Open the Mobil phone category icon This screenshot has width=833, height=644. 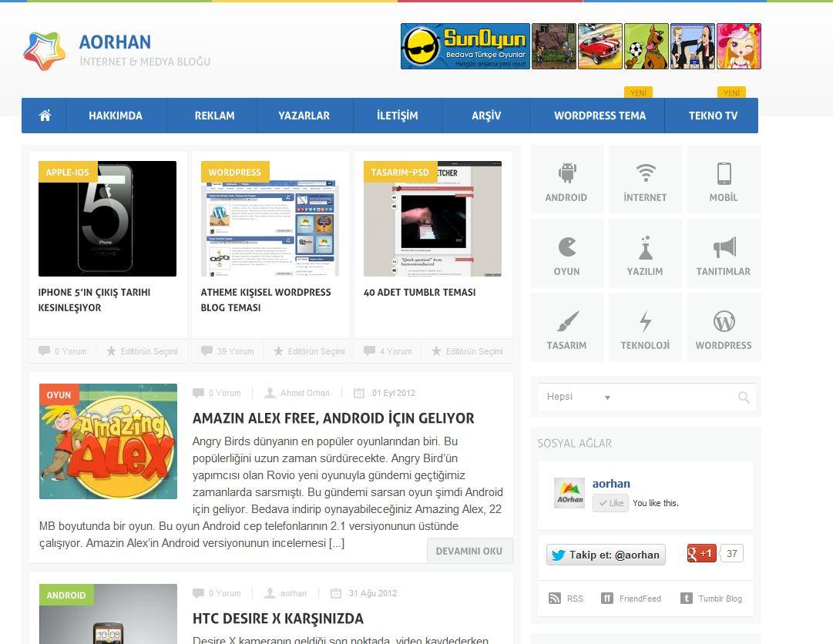724,173
